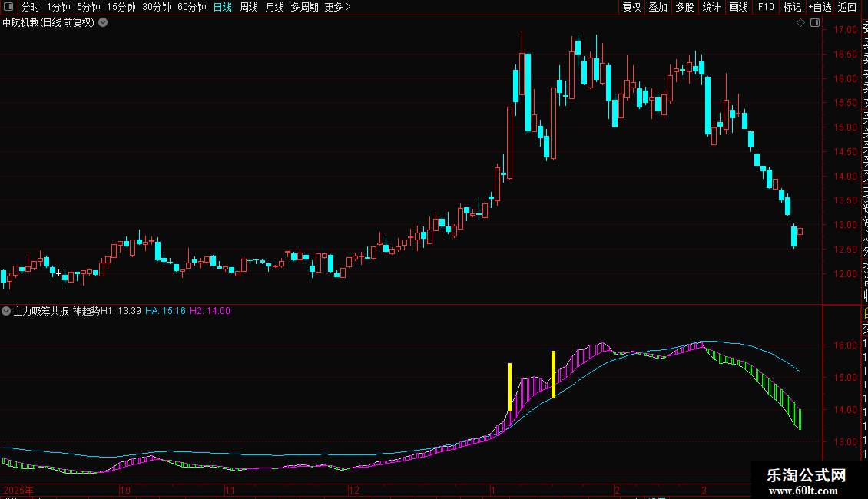This screenshot has height=499, width=868.
Task: Open the 画线 drawing tools
Action: click(738, 7)
